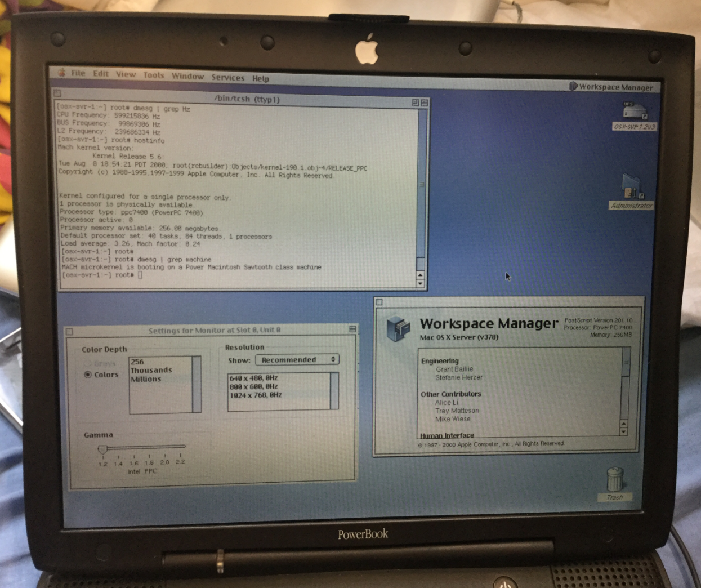Image resolution: width=701 pixels, height=588 pixels.
Task: Click Primary memory available line in terminal
Action: click(139, 228)
